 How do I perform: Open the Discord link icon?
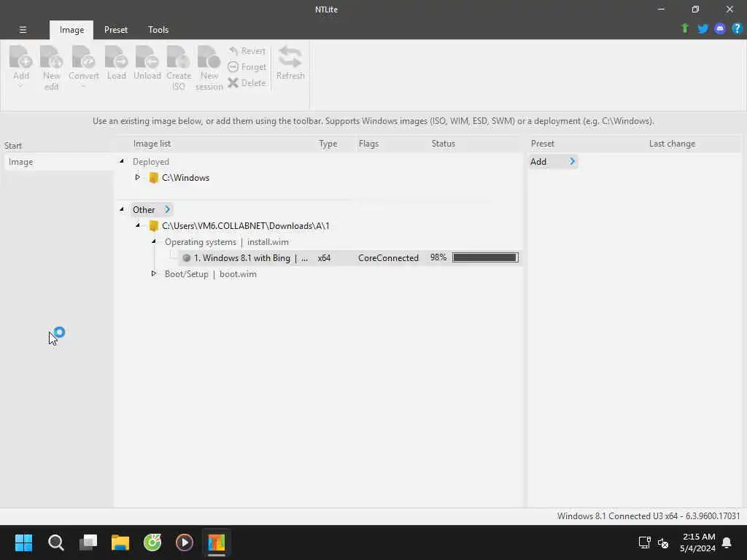pos(720,28)
